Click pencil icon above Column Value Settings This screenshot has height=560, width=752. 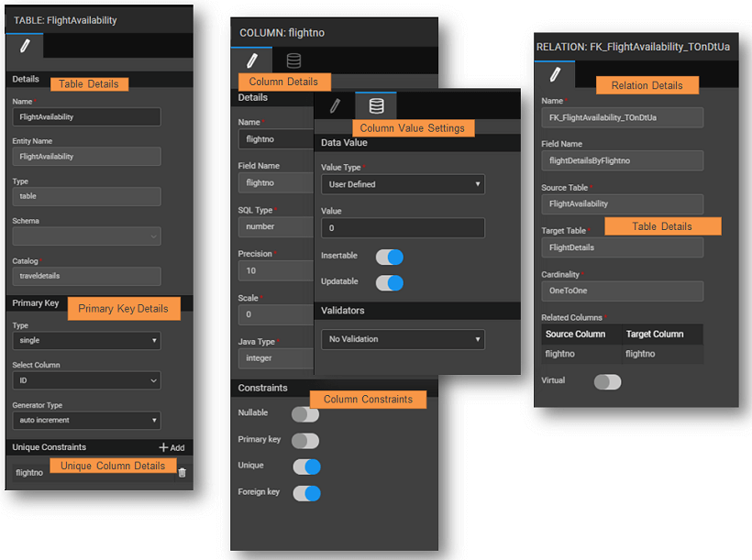tap(336, 105)
